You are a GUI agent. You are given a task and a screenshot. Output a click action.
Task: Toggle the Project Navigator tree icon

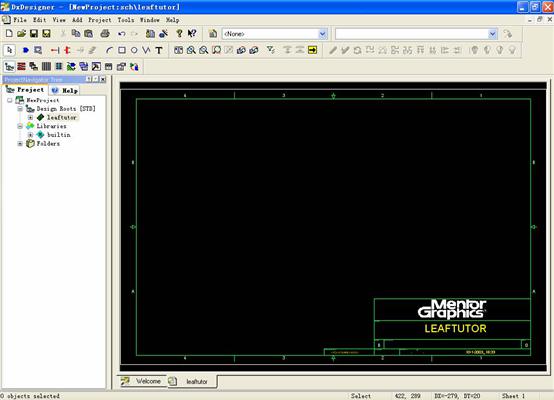click(x=9, y=66)
